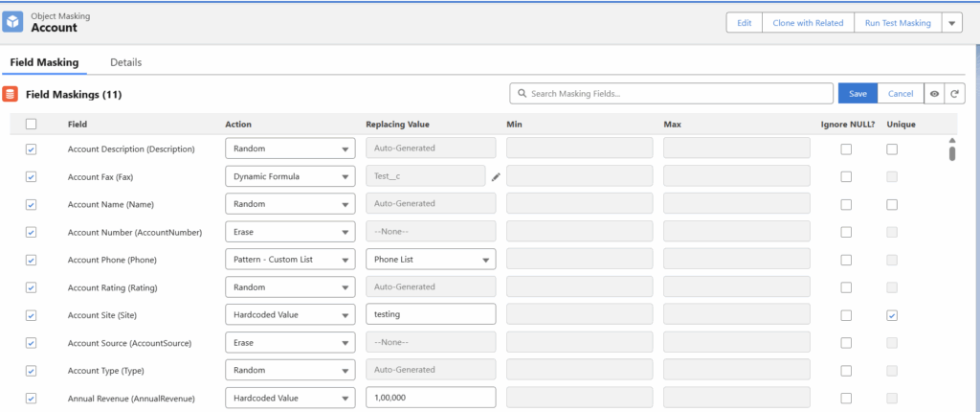Click the Account Site replacing value field
The width and height of the screenshot is (980, 412).
click(x=430, y=315)
